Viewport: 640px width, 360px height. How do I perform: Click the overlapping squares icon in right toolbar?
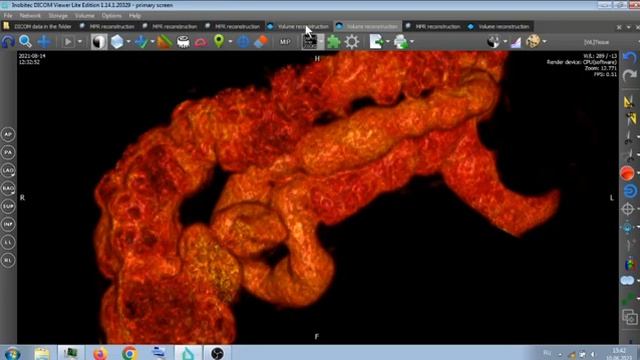(x=629, y=317)
